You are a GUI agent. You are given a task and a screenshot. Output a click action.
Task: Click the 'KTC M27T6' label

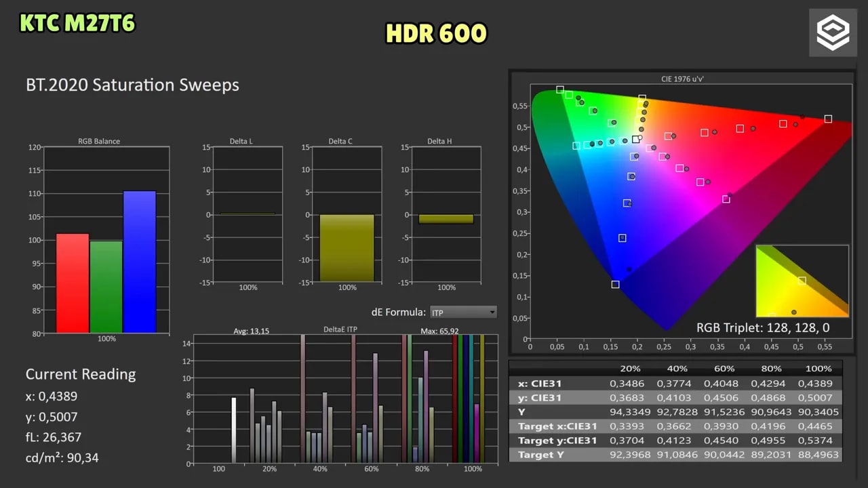pyautogui.click(x=77, y=24)
